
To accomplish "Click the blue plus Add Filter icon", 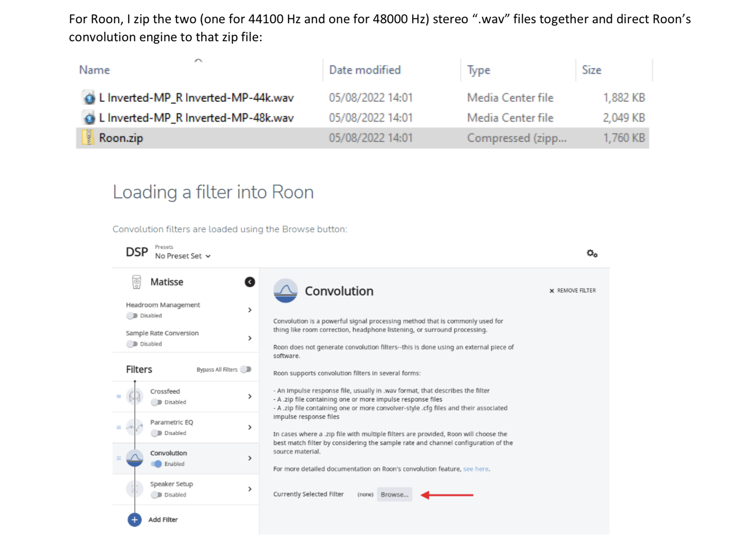I will point(135,520).
